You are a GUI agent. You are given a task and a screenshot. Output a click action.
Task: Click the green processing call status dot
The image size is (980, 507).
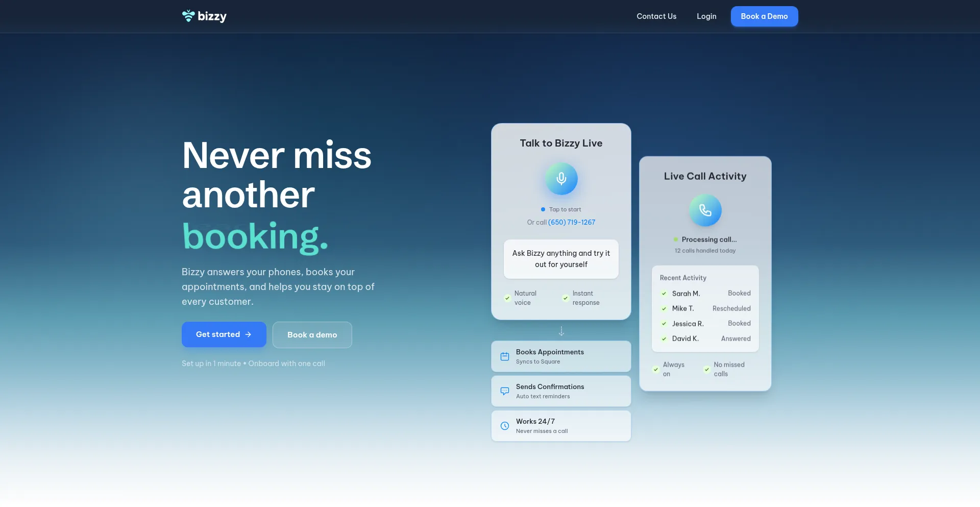coord(676,239)
